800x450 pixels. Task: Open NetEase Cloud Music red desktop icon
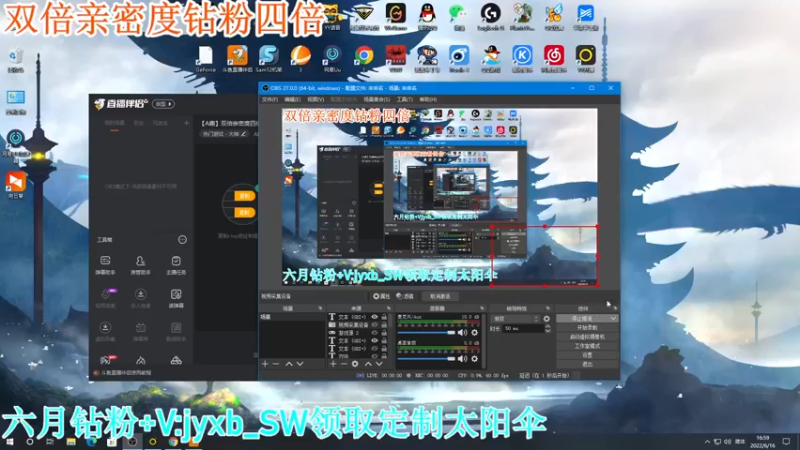(x=554, y=58)
